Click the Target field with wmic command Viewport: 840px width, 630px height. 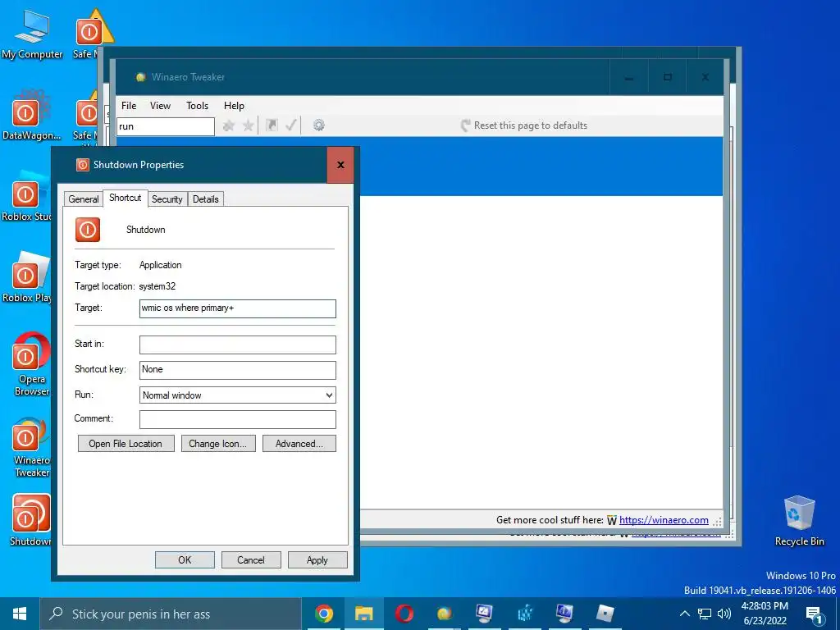237,308
